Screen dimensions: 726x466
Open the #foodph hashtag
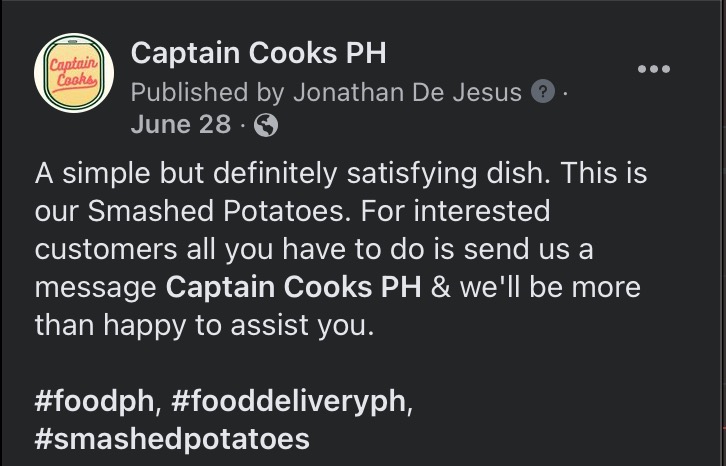coord(94,402)
